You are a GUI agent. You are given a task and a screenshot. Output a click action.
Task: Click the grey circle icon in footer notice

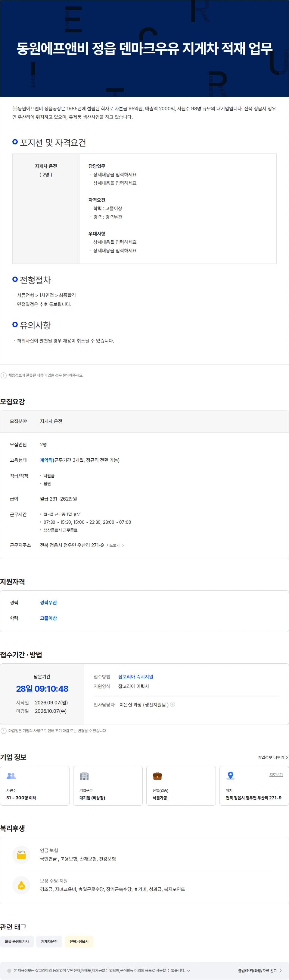(x=9, y=970)
